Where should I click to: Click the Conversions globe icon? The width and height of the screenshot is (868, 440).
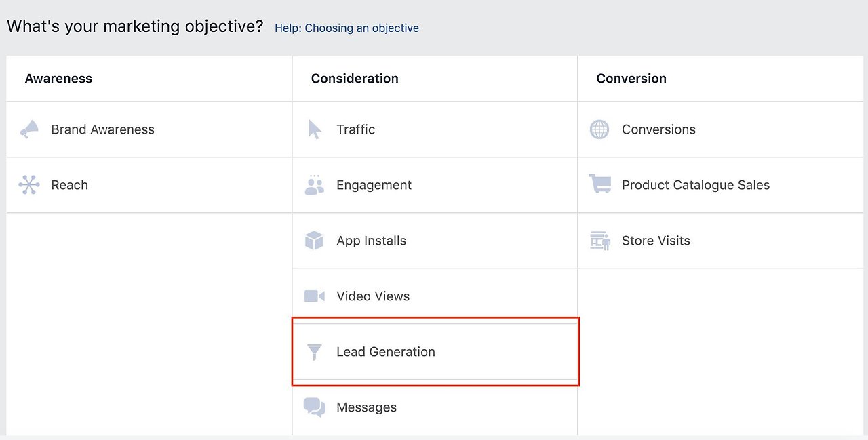[x=599, y=129]
